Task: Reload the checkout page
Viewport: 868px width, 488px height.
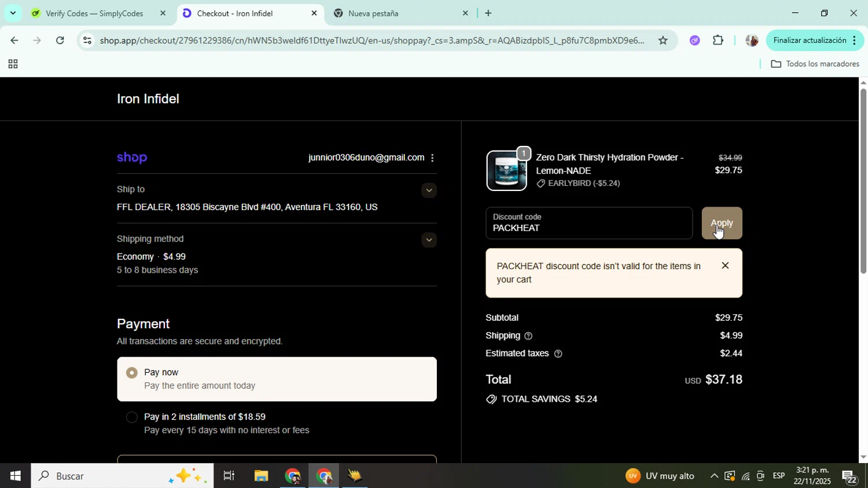Action: pyautogui.click(x=60, y=41)
